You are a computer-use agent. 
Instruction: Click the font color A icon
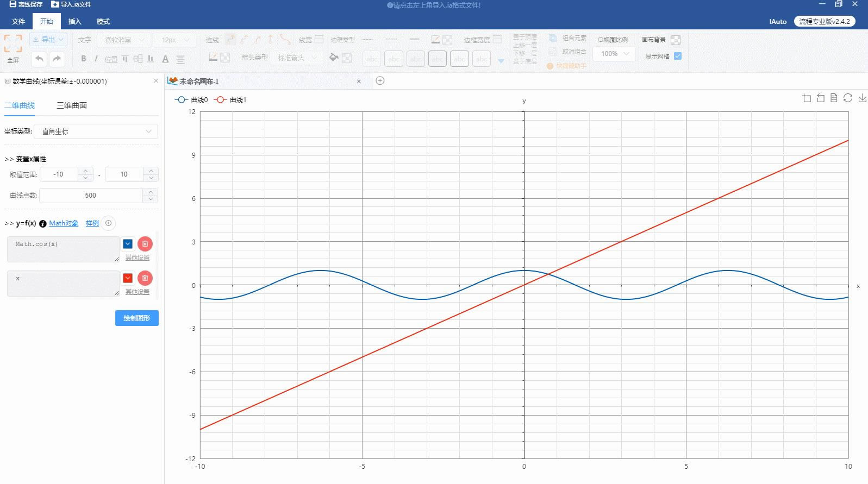[x=165, y=59]
